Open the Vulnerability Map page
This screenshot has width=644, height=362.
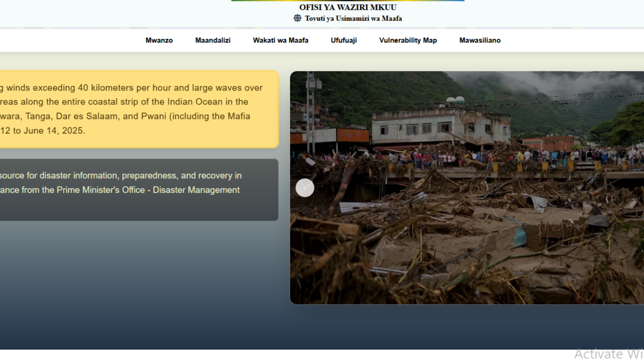408,40
